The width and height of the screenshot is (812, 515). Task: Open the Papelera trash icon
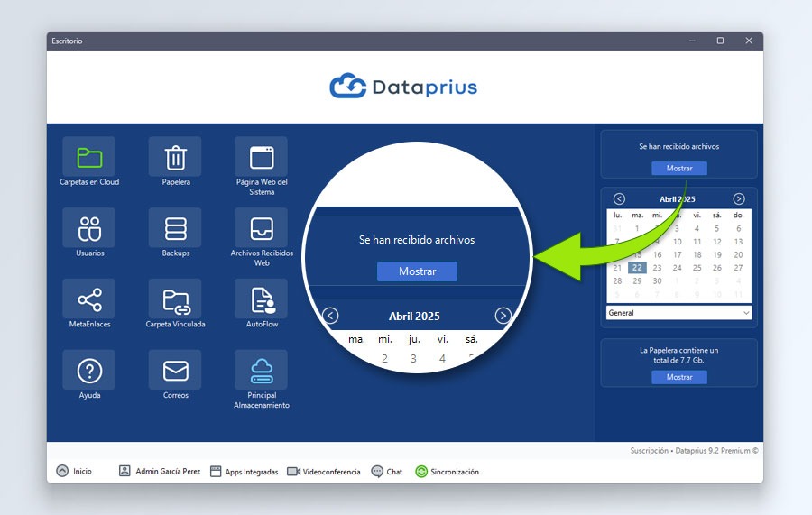point(175,157)
